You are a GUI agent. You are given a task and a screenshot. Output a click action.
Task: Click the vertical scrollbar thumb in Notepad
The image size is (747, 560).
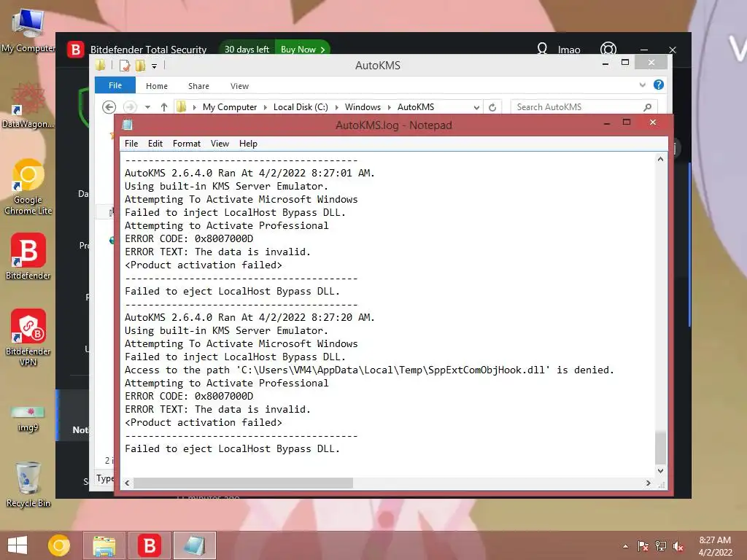(x=660, y=448)
